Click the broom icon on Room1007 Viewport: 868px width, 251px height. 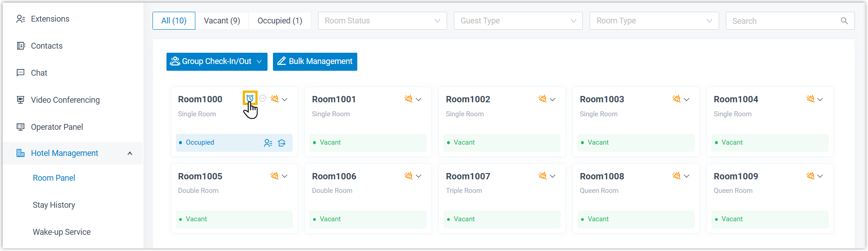[x=542, y=176]
